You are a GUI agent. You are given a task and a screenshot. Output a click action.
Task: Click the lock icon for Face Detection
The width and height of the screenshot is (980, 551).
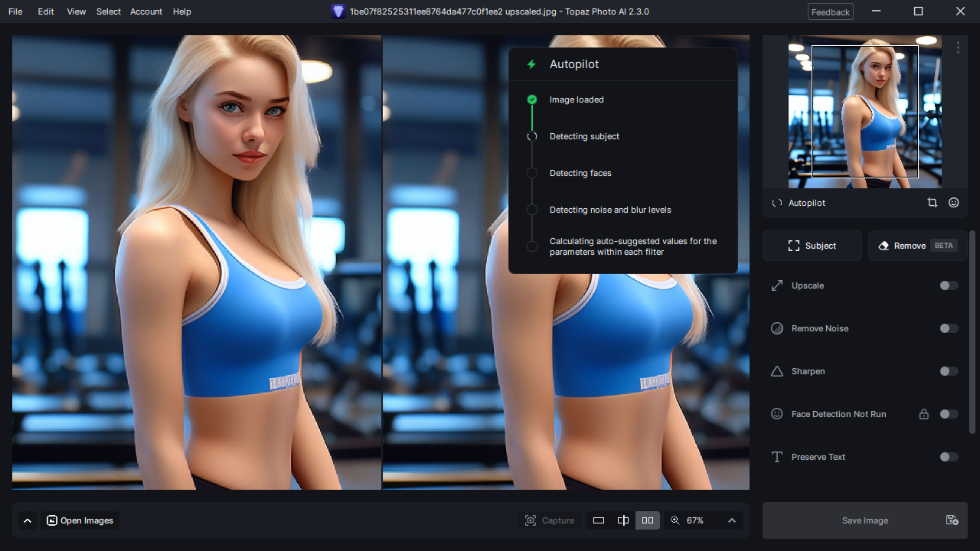[x=924, y=414]
